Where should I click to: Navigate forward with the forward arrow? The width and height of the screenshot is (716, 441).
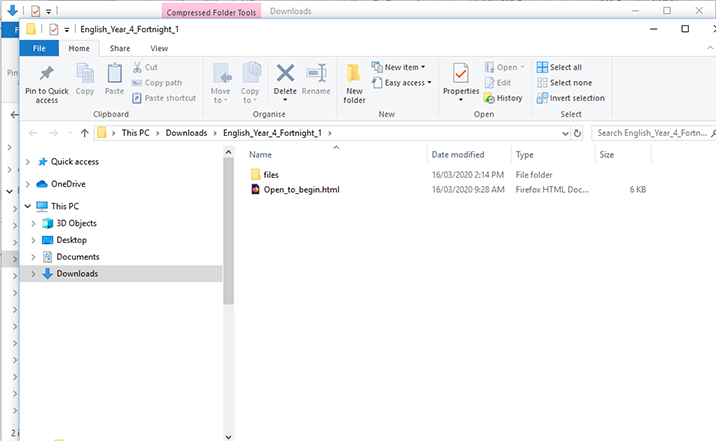[53, 133]
